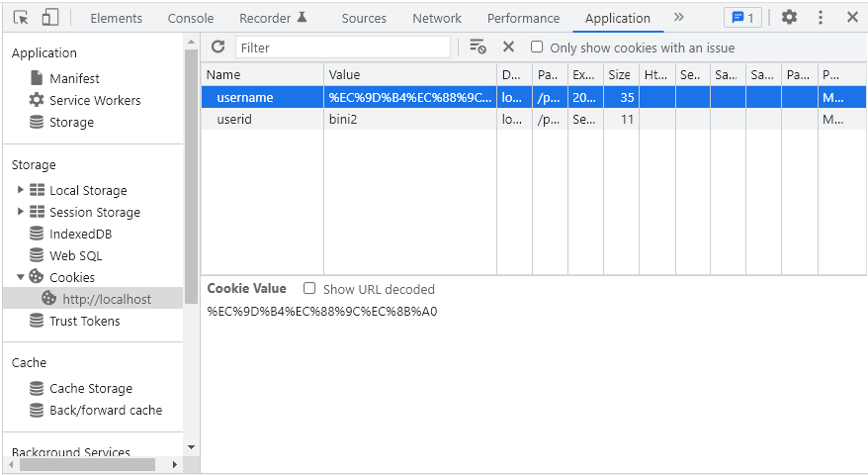Open DevTools settings gear
This screenshot has width=868, height=475.
tap(789, 18)
